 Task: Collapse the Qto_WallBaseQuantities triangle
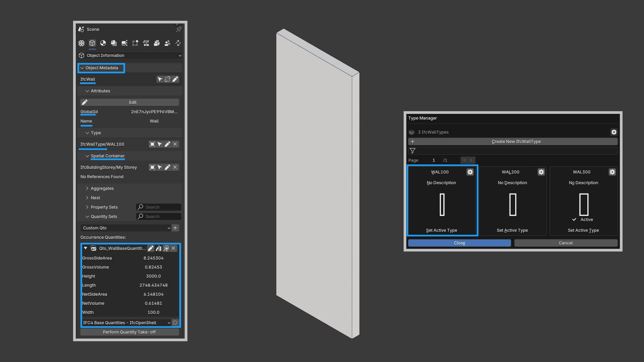(85, 248)
